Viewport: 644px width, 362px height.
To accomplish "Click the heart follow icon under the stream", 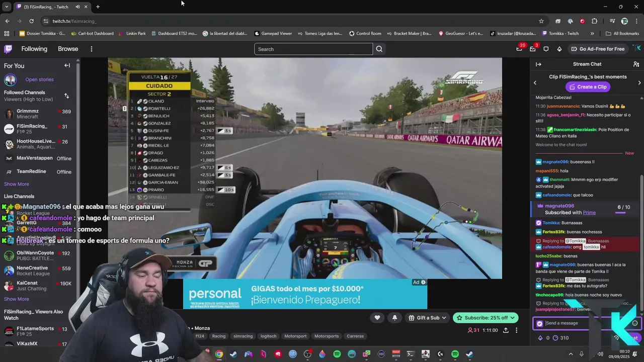I will tap(377, 317).
